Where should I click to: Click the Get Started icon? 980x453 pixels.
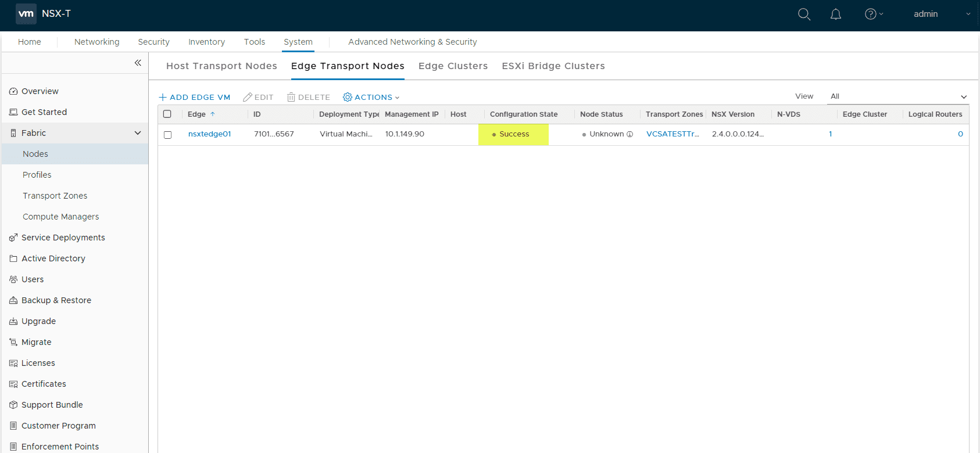click(13, 112)
